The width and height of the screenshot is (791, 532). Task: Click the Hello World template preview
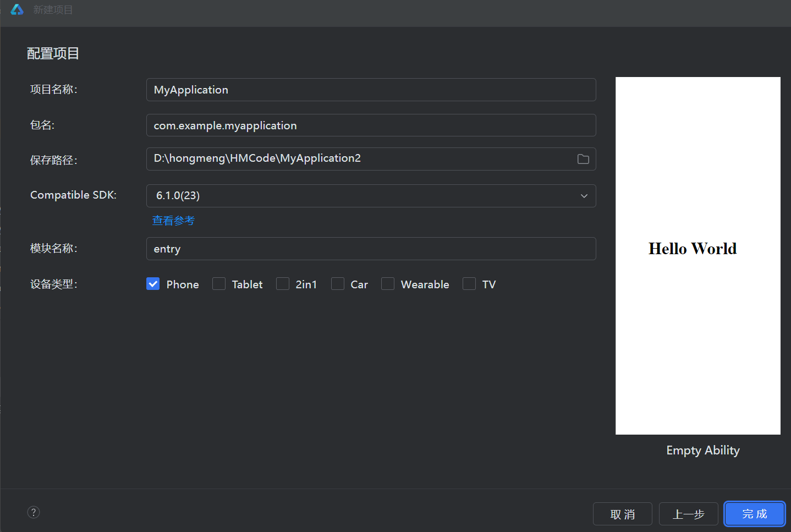point(698,256)
